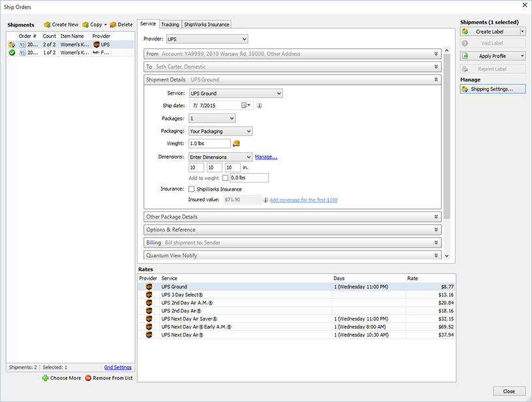Switch to the Tracking tab
This screenshot has width=532, height=402.
click(x=170, y=24)
